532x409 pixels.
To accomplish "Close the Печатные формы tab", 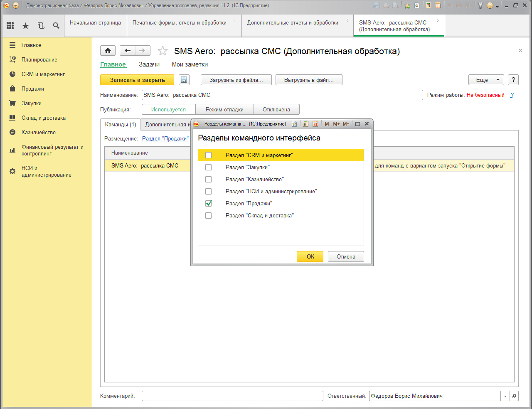I will (235, 20).
